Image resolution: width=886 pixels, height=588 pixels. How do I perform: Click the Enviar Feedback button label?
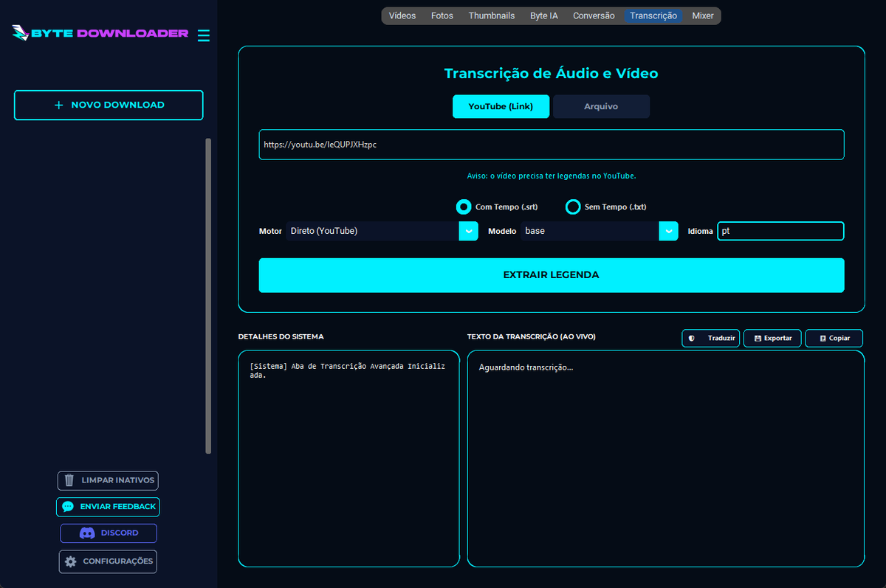pyautogui.click(x=118, y=507)
